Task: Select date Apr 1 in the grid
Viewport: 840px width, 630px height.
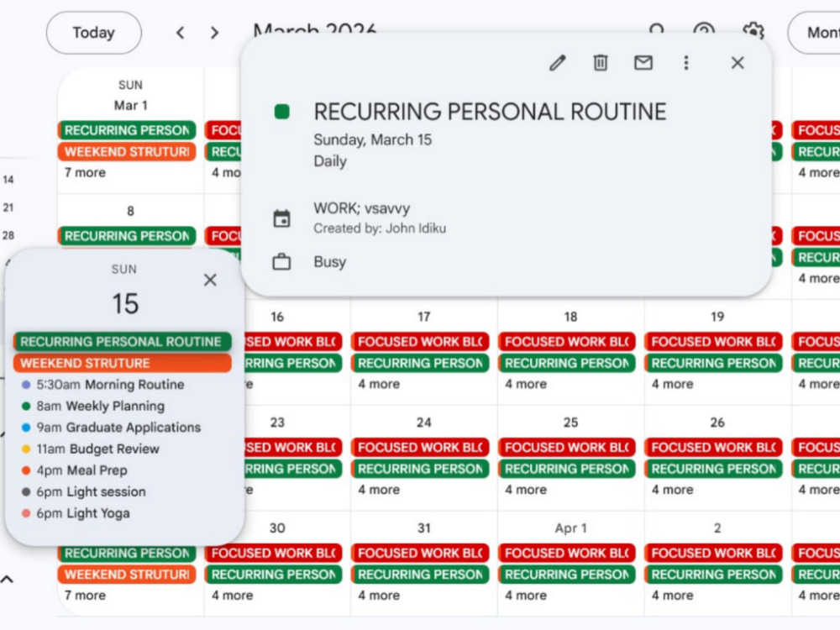Action: pyautogui.click(x=570, y=528)
